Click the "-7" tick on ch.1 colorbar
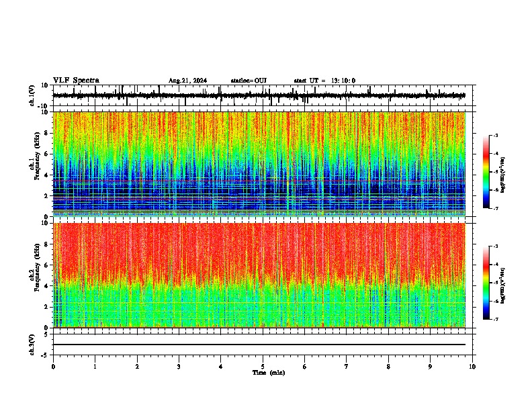 [496, 208]
